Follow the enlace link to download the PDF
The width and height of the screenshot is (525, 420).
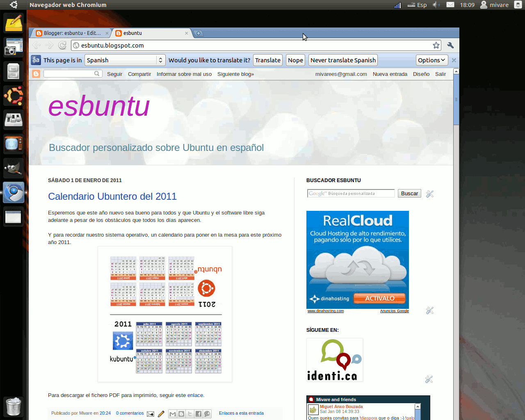coord(195,395)
